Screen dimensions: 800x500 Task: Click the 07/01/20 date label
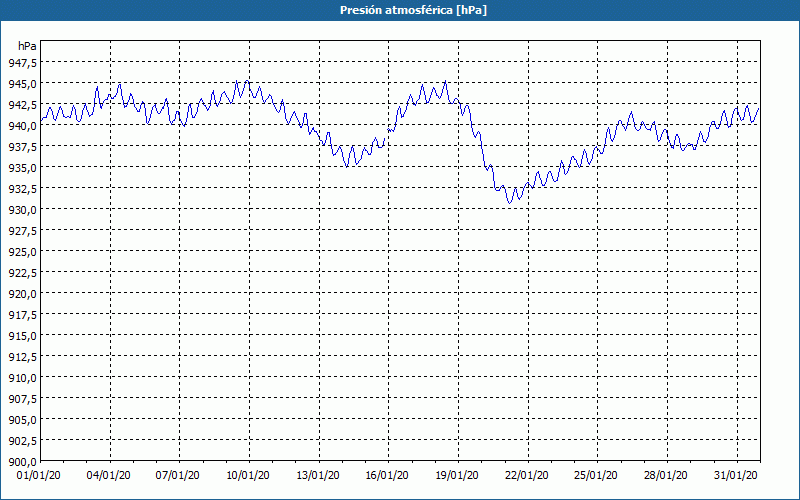click(178, 476)
